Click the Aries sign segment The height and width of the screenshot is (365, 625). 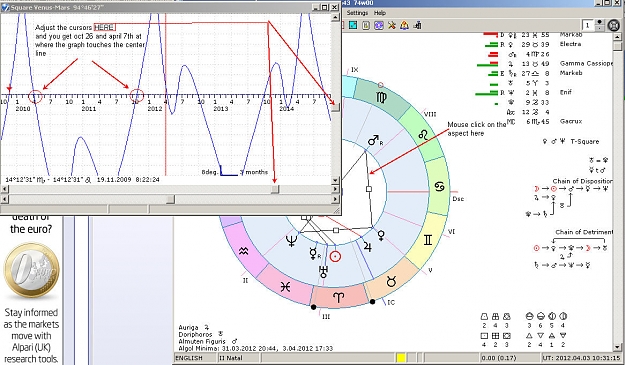[338, 297]
